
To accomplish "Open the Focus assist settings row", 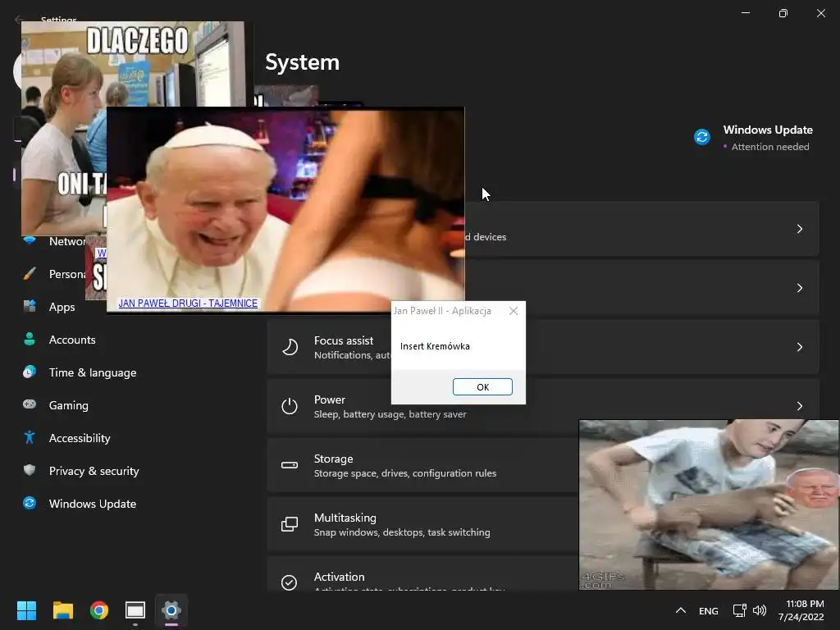I will [x=543, y=347].
